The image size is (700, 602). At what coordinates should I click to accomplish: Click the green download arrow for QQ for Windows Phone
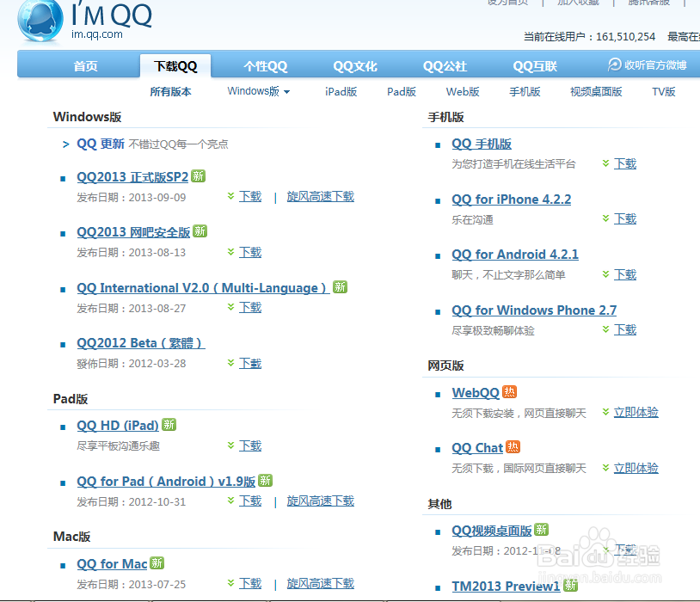click(605, 329)
